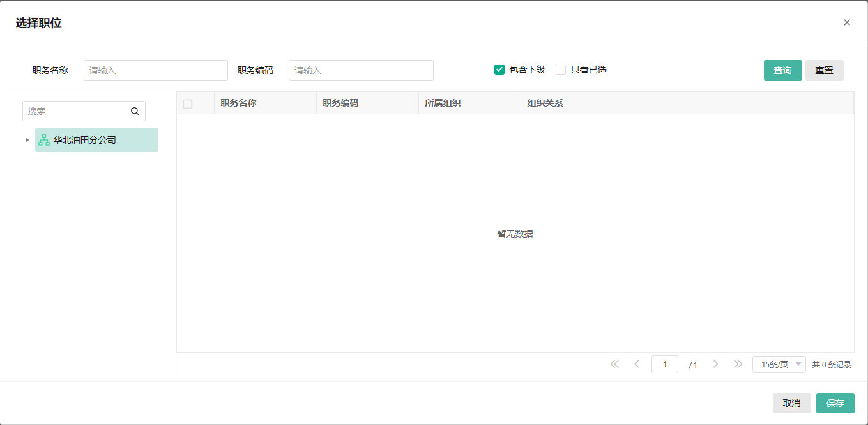The width and height of the screenshot is (868, 425).
Task: Click the previous page arrow
Action: [637, 364]
